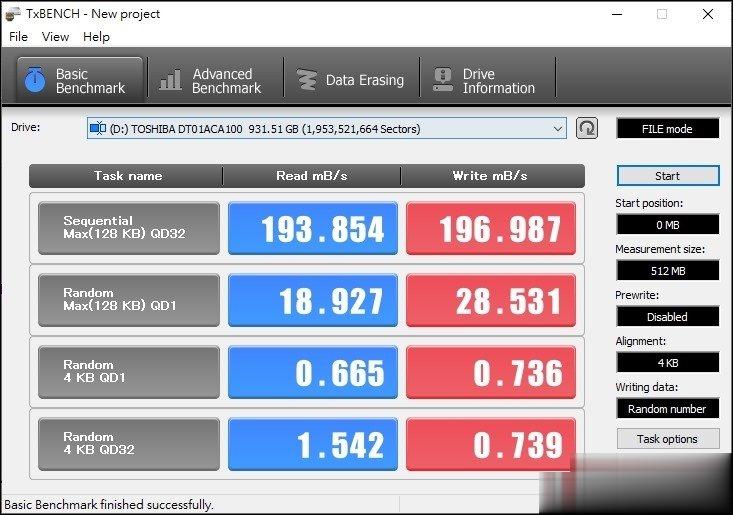This screenshot has height=515, width=733.
Task: Expand the Drive selection dropdown arrow
Action: coord(558,129)
